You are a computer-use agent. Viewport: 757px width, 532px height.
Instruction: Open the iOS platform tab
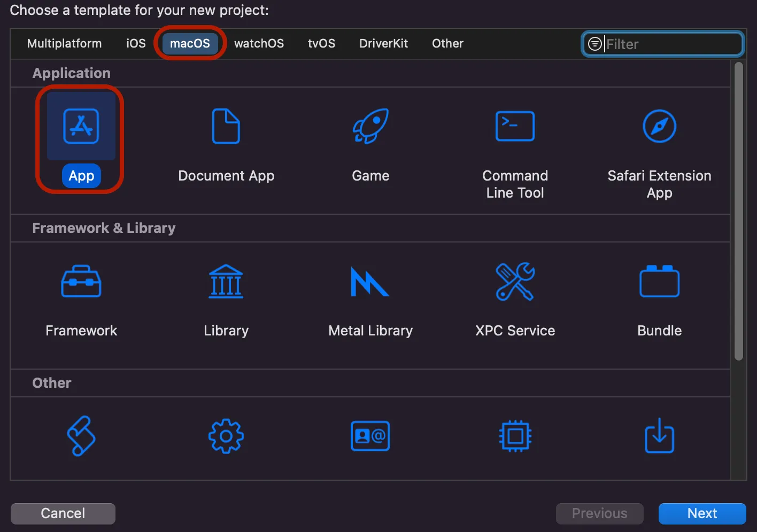[x=136, y=44]
